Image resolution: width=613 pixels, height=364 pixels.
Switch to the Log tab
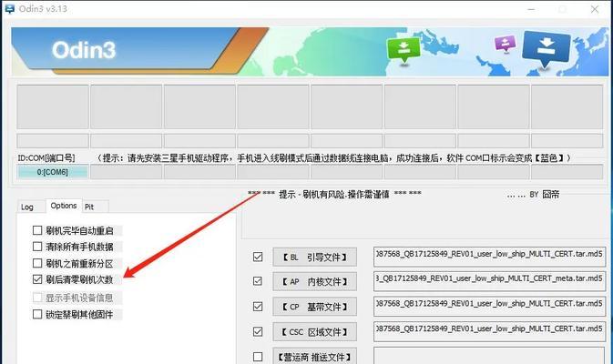(x=27, y=207)
